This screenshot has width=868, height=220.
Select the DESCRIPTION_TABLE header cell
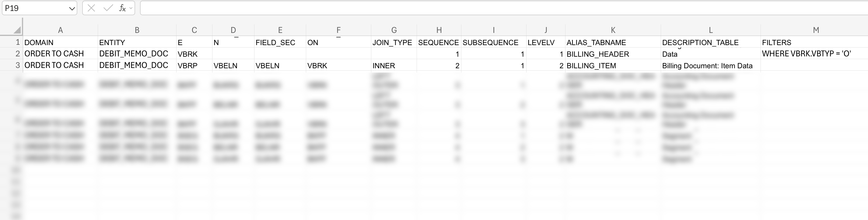700,43
